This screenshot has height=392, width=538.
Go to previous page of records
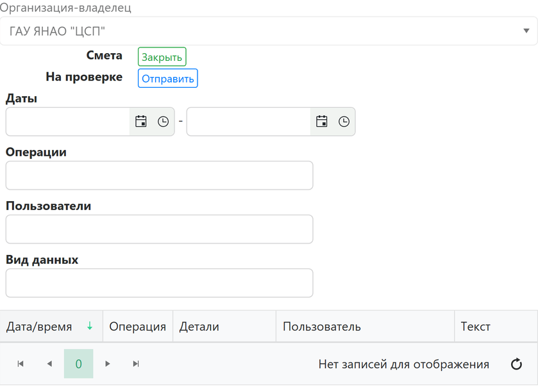point(49,364)
